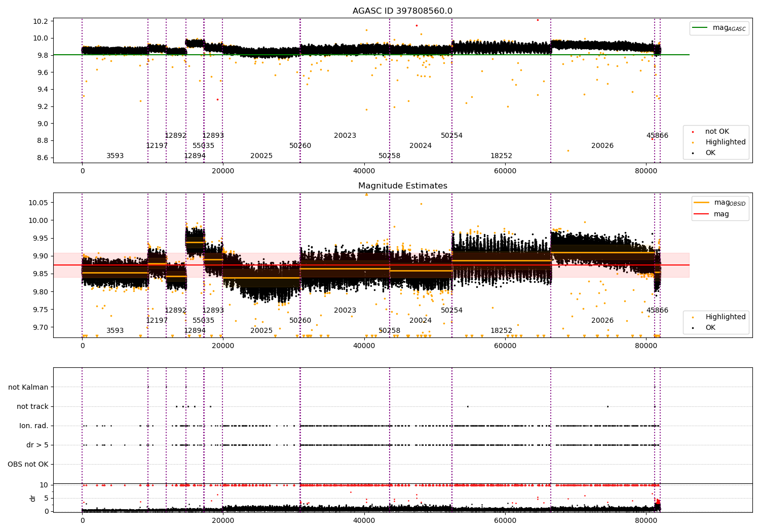
Task: Click the 'dr' y-axis label
Action: click(x=33, y=498)
